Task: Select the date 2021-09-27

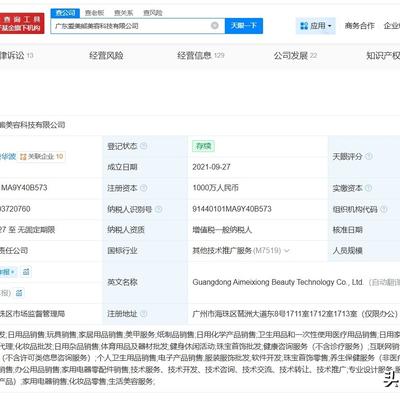Action: (x=211, y=167)
